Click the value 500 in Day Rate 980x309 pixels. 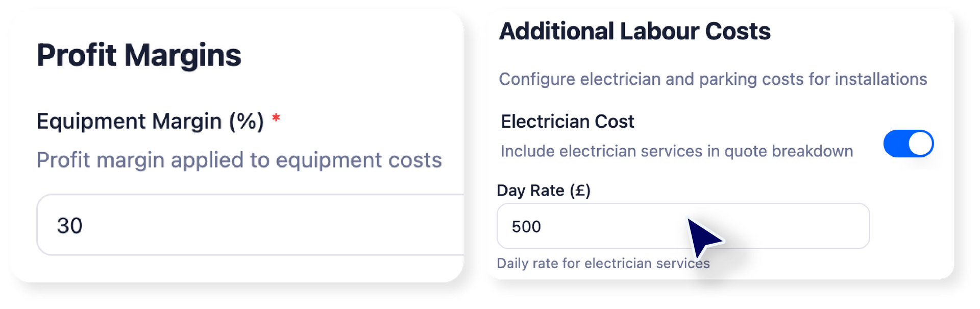526,227
